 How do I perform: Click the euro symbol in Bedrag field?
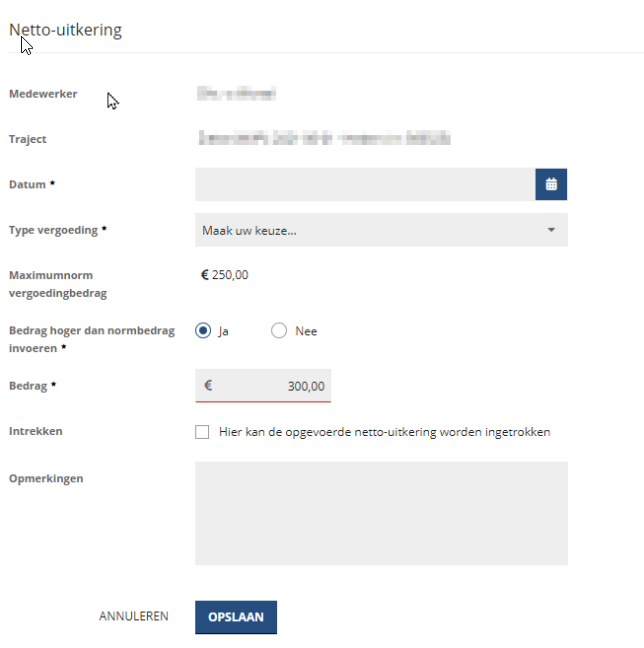pos(208,385)
